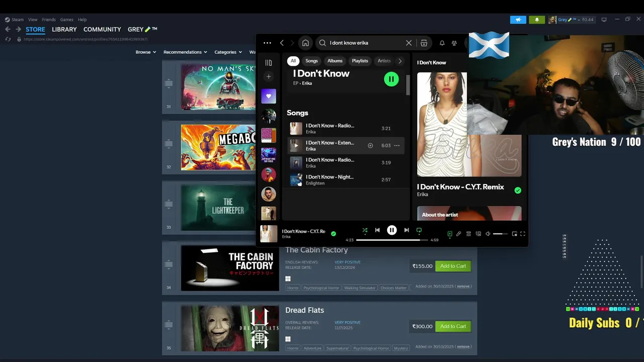Toggle saved checkmark in bottom player bar
This screenshot has height=362, width=644.
333,234
